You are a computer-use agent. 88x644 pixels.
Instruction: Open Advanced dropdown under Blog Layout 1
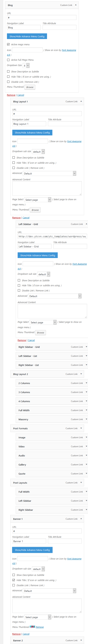click(x=49, y=174)
